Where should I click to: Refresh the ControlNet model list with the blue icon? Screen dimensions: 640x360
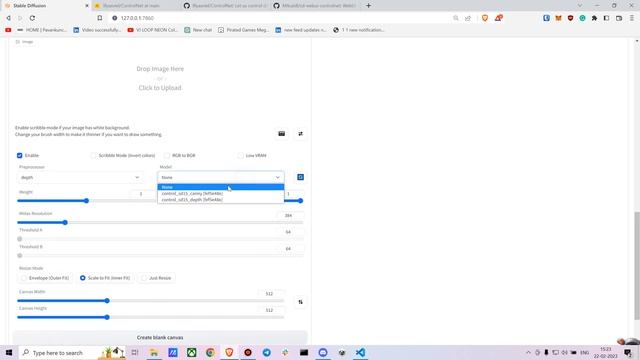[x=300, y=177]
